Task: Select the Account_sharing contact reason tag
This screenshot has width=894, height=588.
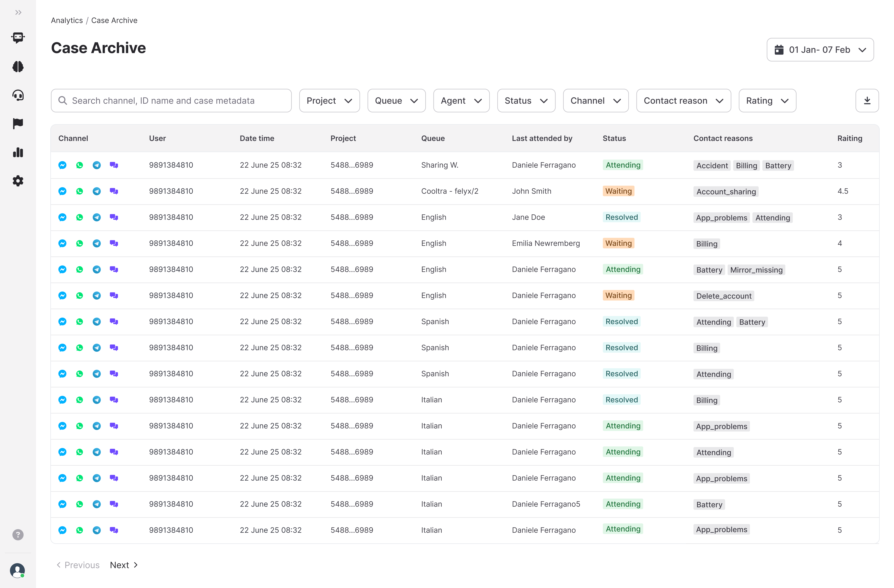Action: tap(726, 192)
